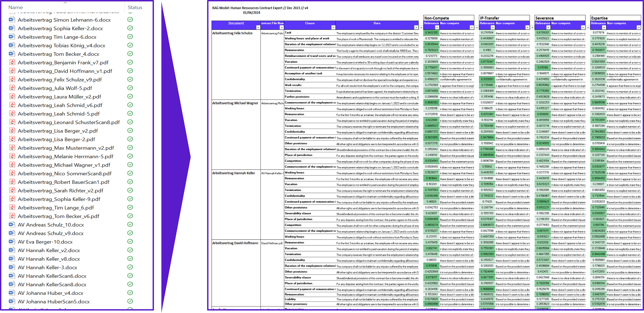Click the Status column header
This screenshot has height=313, width=644.
(x=135, y=7)
